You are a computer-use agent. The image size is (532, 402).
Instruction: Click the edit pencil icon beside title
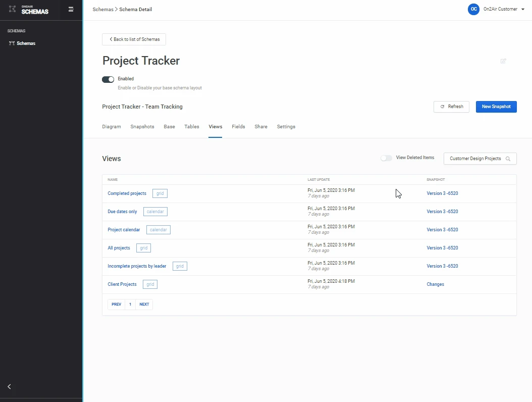coord(503,61)
